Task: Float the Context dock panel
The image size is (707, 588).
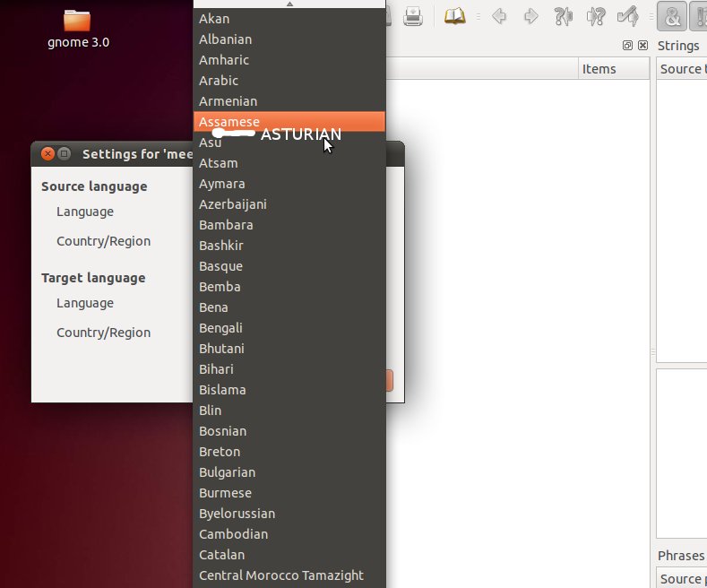Action: tap(627, 46)
